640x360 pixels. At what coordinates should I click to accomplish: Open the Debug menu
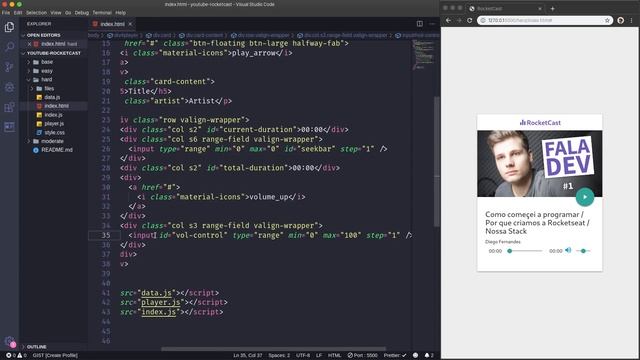(x=82, y=13)
